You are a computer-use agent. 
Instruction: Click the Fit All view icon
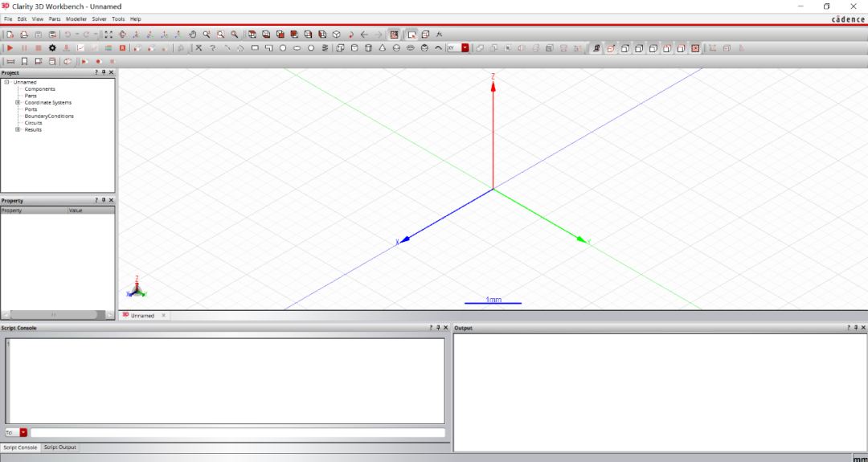(x=108, y=35)
